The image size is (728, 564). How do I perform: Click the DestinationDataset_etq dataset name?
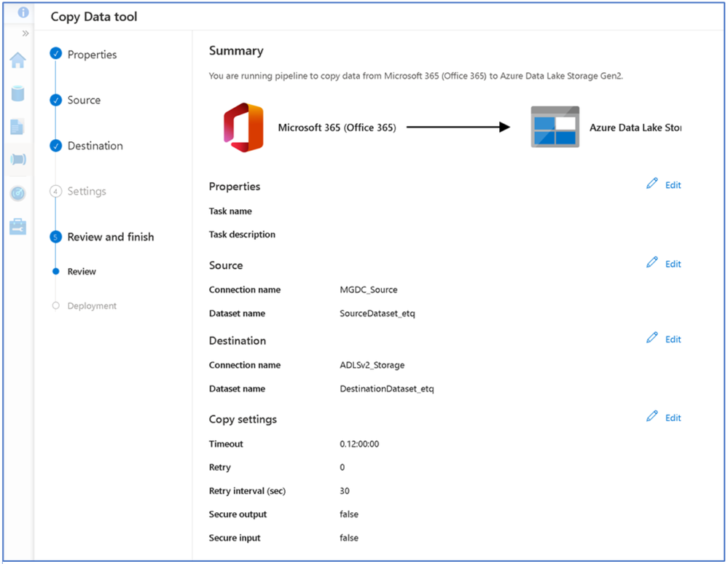pyautogui.click(x=387, y=389)
